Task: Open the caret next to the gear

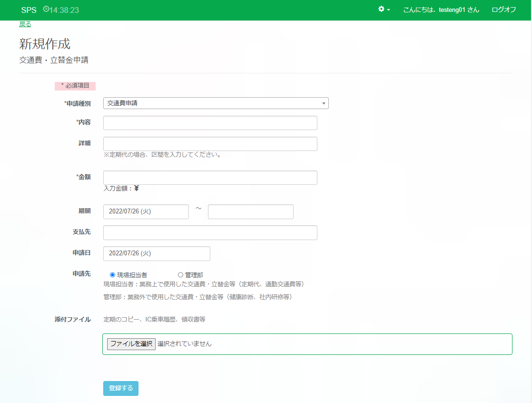Action: pos(389,10)
